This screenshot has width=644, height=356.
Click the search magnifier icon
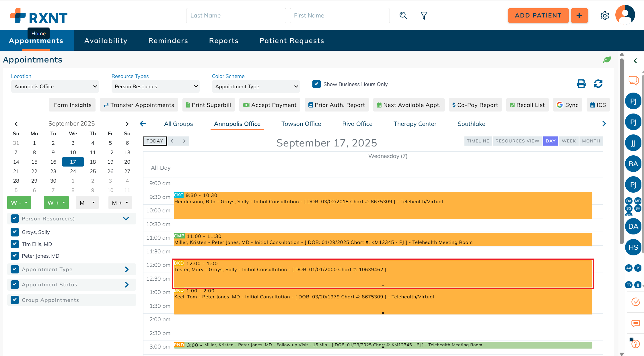403,15
